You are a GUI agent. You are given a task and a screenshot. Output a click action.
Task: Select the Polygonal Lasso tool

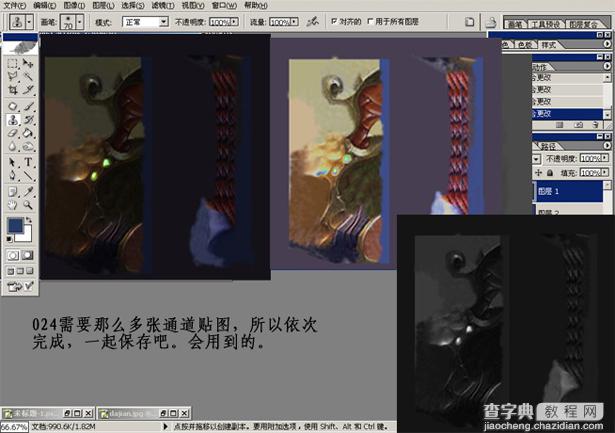tap(12, 76)
